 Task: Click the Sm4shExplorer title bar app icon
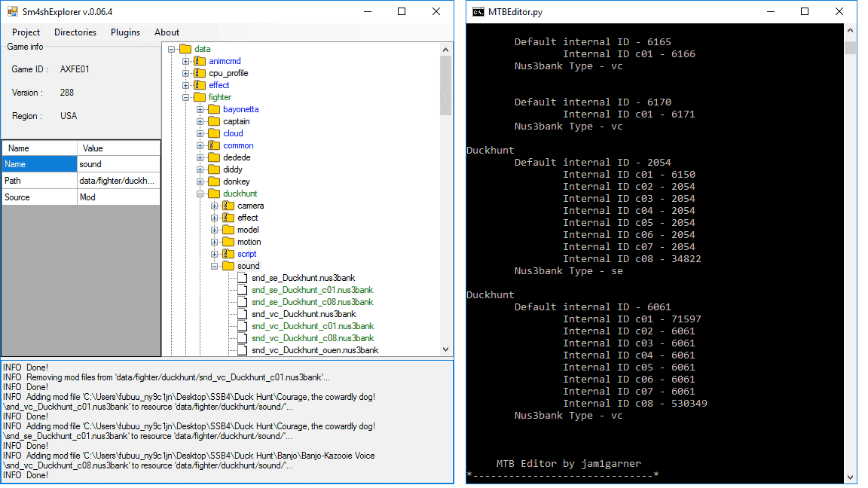[12, 11]
